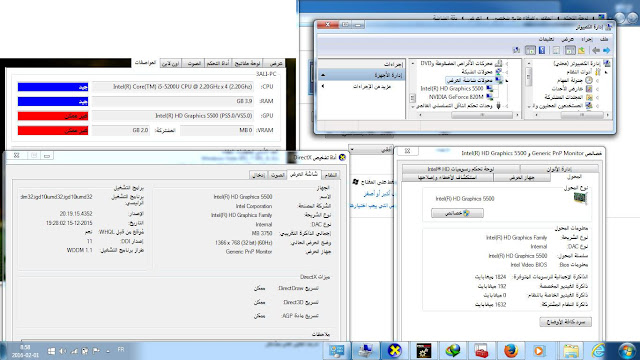This screenshot has width=640, height=360.
Task: Open Internet Explorer from taskbar
Action: (x=598, y=351)
